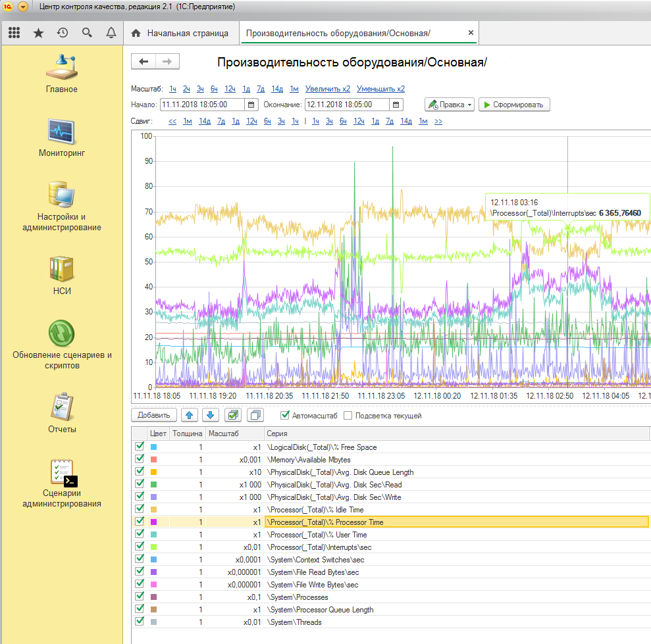Open Favorites star icon
The width and height of the screenshot is (651, 644).
coord(38,33)
